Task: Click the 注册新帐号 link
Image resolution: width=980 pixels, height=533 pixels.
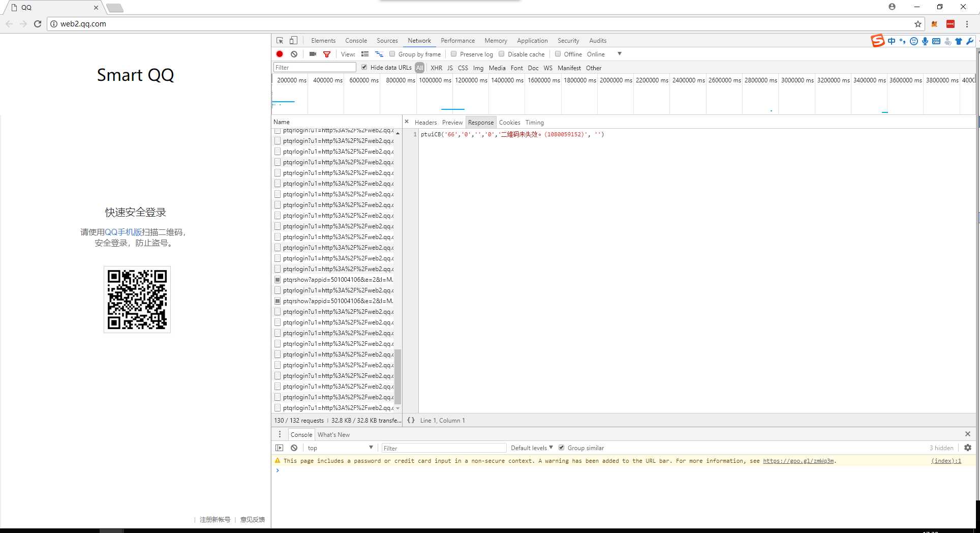Action: click(x=215, y=519)
